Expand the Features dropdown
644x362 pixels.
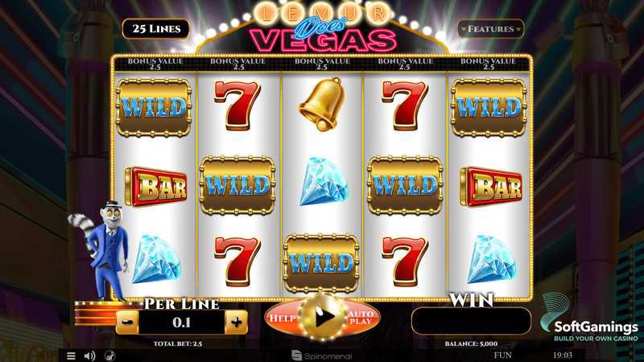(491, 29)
